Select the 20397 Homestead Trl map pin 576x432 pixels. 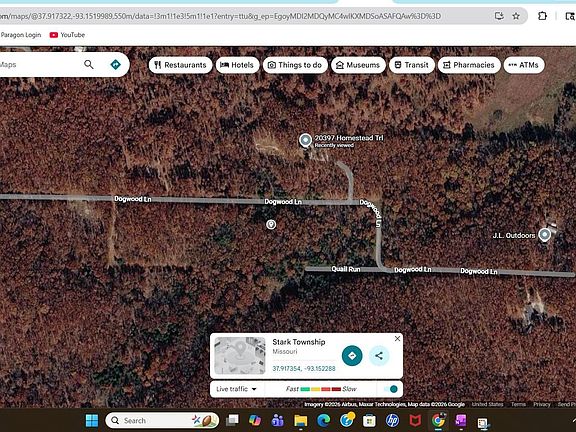click(305, 140)
